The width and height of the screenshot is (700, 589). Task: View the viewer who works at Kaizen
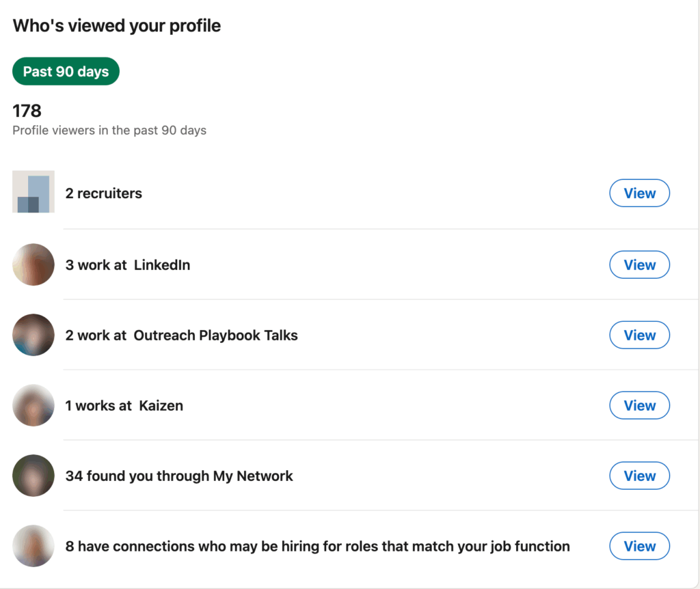639,405
